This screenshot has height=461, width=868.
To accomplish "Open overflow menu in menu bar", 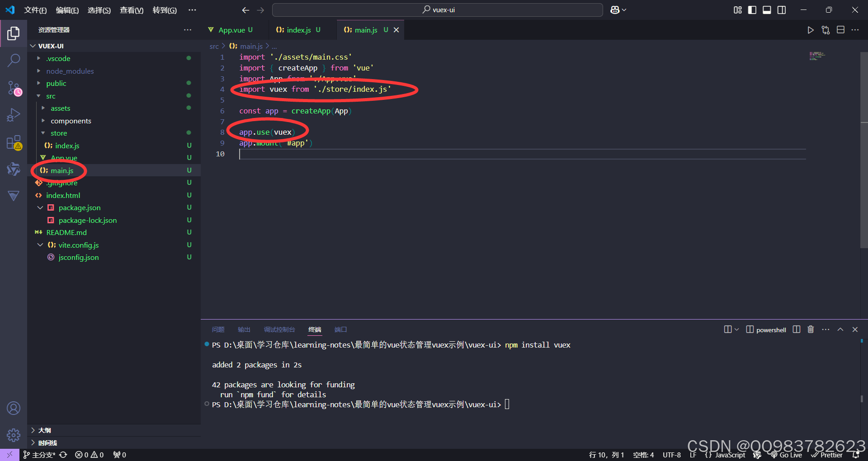I will pyautogui.click(x=192, y=10).
